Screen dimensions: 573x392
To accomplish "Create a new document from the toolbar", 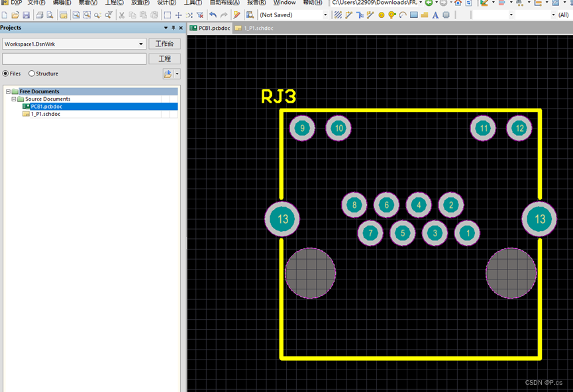I will click(5, 15).
